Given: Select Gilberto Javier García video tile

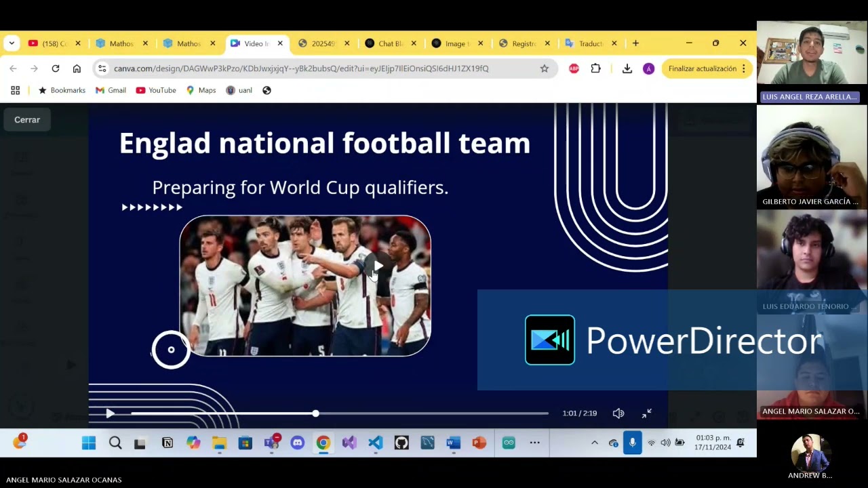Looking at the screenshot, I should pyautogui.click(x=812, y=157).
